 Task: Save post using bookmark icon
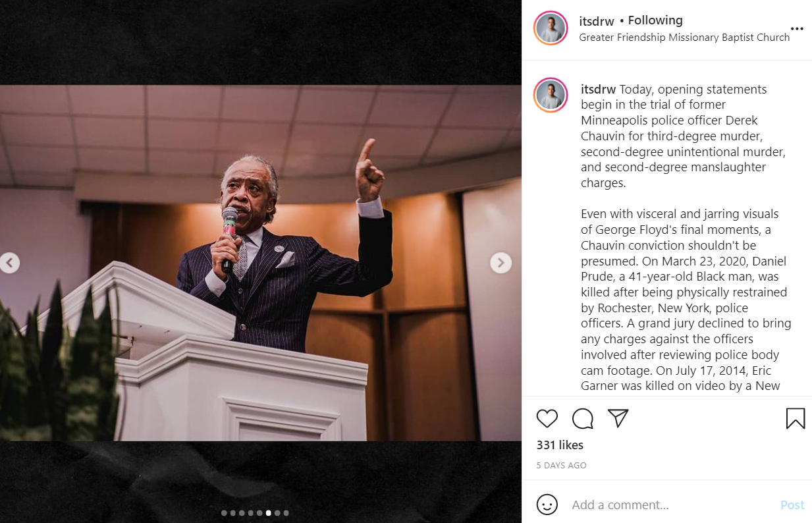796,418
